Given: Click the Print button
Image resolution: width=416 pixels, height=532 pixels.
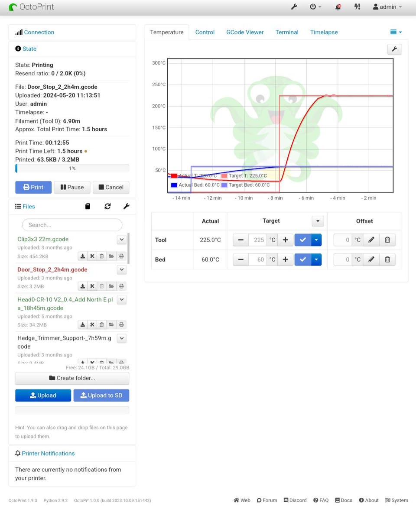Looking at the screenshot, I should (x=33, y=187).
